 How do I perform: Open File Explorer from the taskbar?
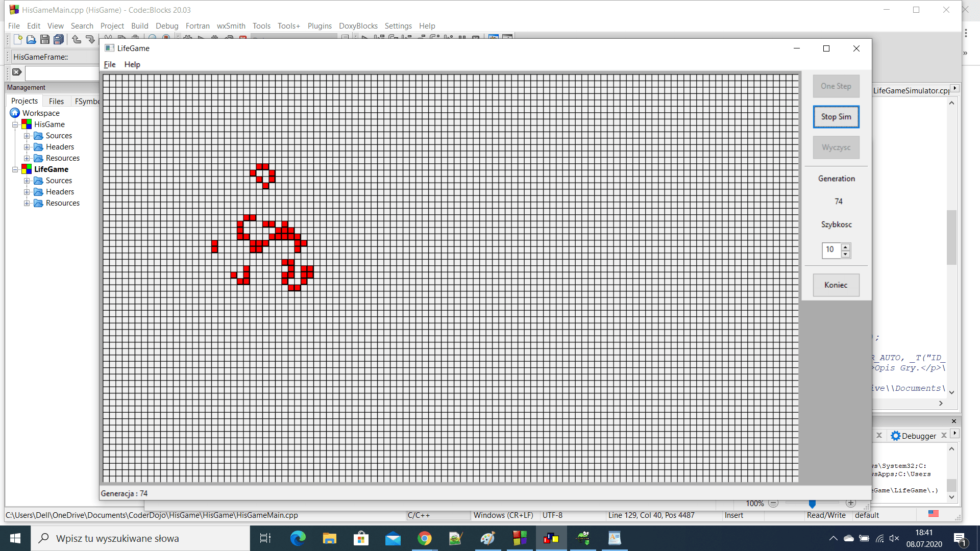330,538
